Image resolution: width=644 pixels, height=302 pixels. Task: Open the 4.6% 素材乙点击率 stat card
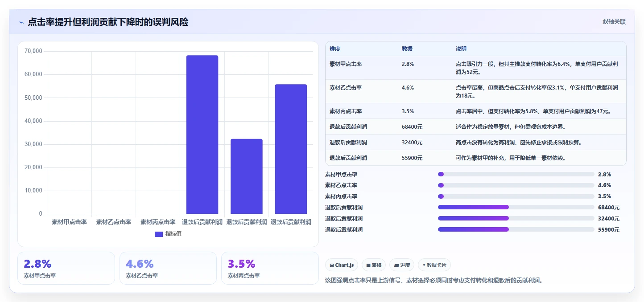click(168, 268)
